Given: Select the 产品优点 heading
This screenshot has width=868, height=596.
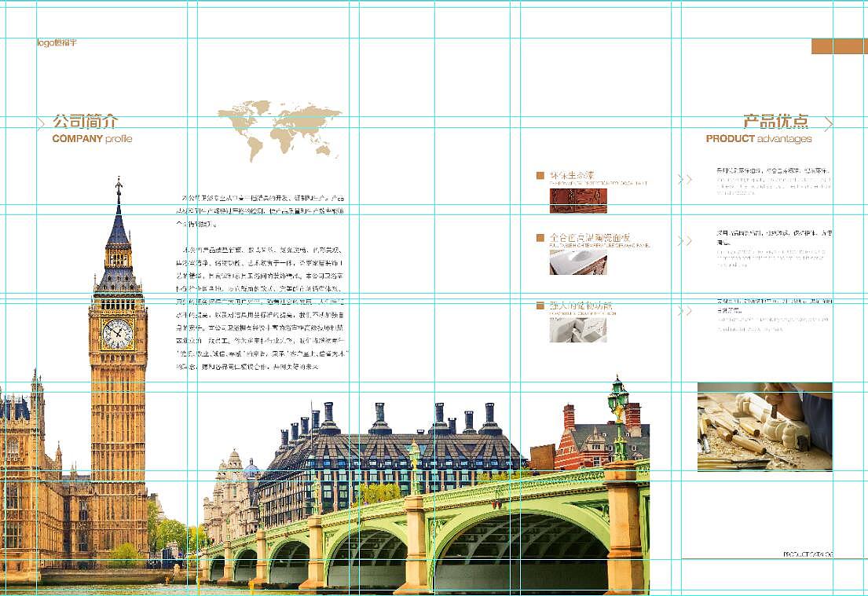Looking at the screenshot, I should (x=775, y=121).
